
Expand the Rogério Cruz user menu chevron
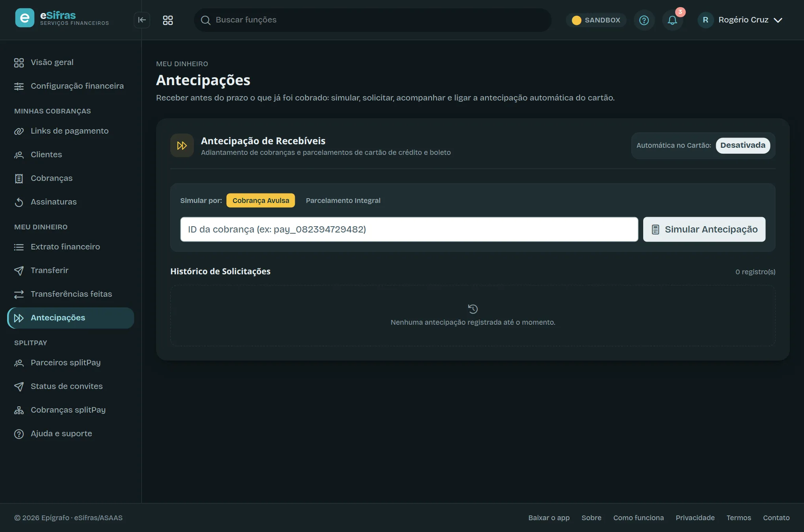[778, 20]
